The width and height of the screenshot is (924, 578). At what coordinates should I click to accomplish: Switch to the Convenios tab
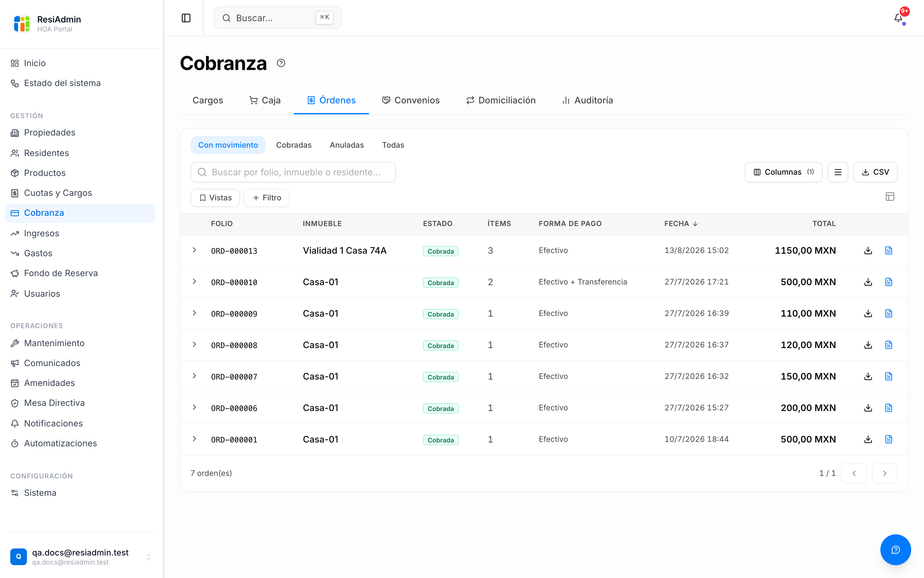coord(411,100)
